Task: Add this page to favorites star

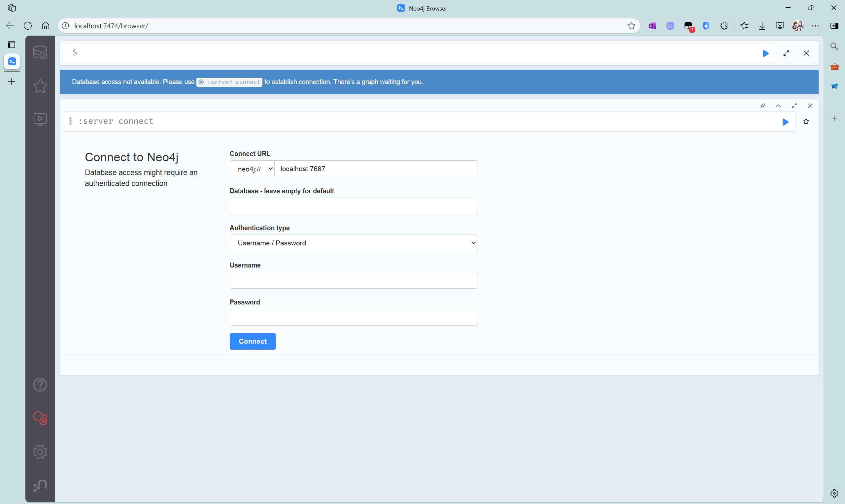Action: pos(631,26)
